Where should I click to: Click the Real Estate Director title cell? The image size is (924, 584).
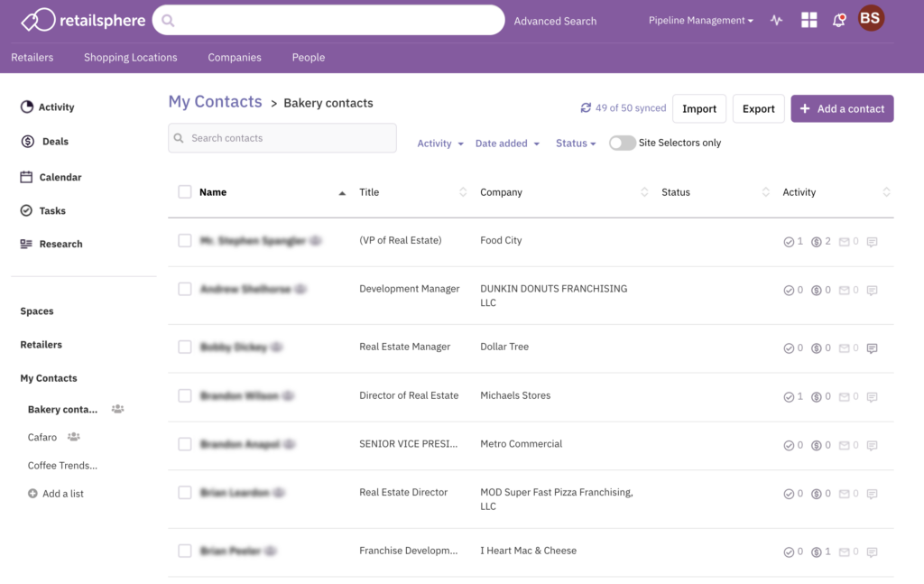pos(403,492)
